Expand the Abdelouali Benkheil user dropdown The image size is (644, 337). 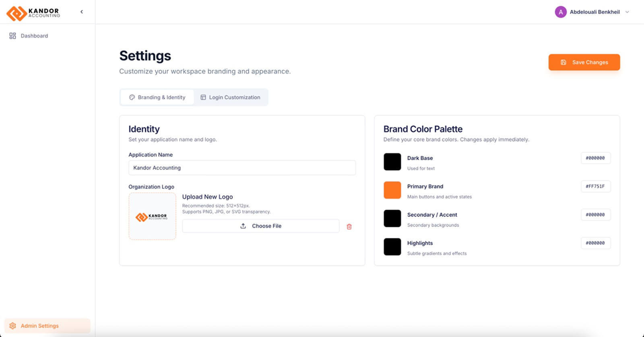(627, 12)
